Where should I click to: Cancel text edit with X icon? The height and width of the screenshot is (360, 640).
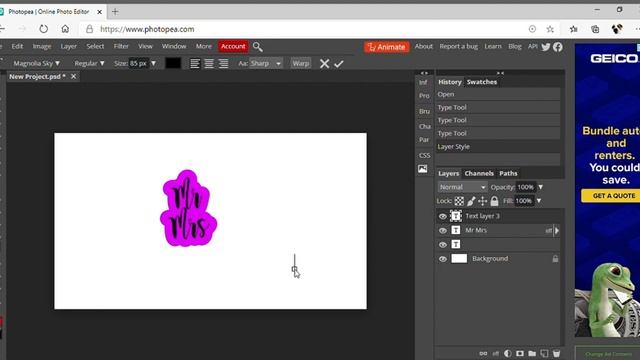pyautogui.click(x=324, y=64)
